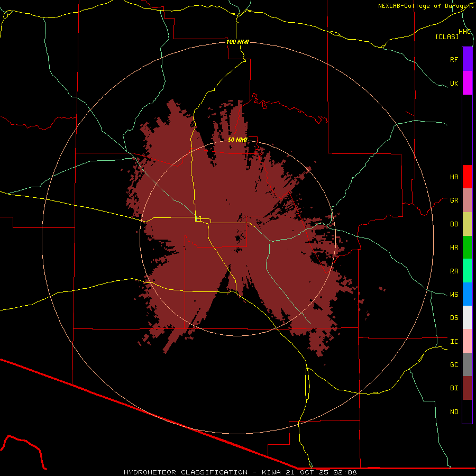Click the IC legend label
The height and width of the screenshot is (476, 476).
(x=454, y=342)
